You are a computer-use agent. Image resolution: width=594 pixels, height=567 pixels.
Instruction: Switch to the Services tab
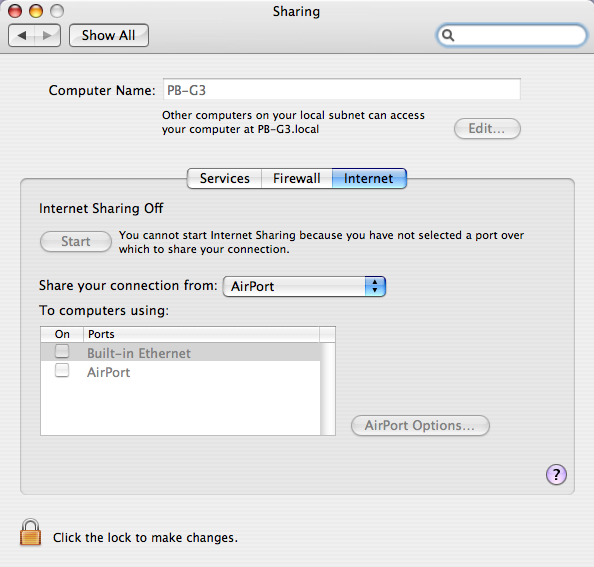click(224, 178)
